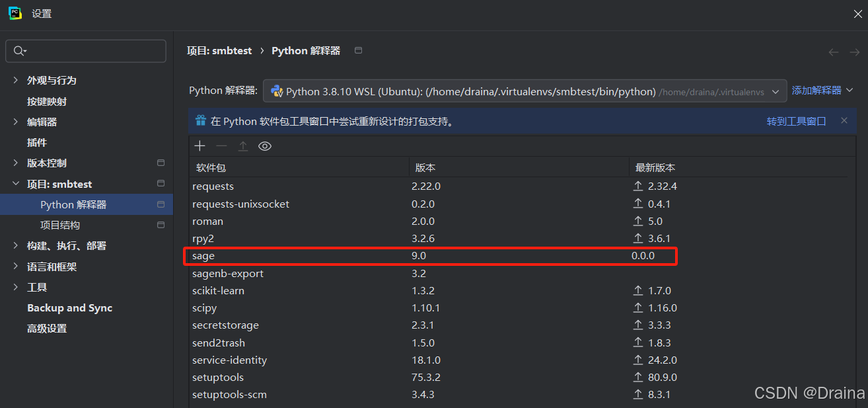
Task: Expand the 外观与行为 tree node
Action: (x=16, y=81)
